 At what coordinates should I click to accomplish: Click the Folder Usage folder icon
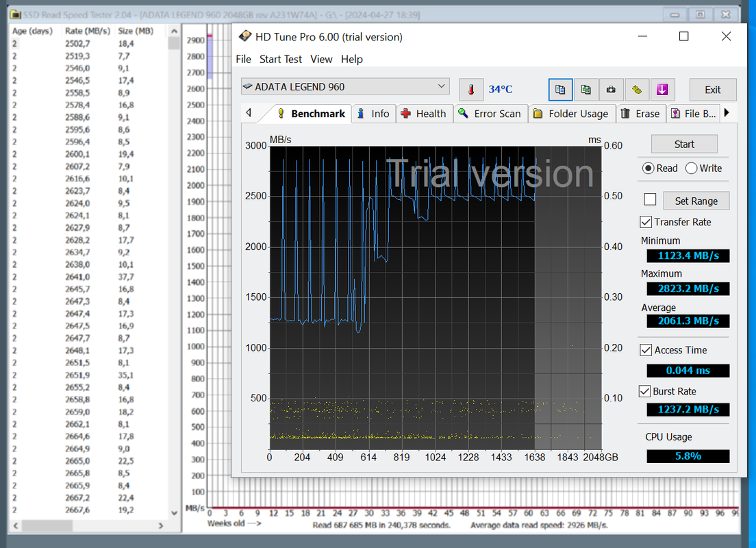(538, 114)
